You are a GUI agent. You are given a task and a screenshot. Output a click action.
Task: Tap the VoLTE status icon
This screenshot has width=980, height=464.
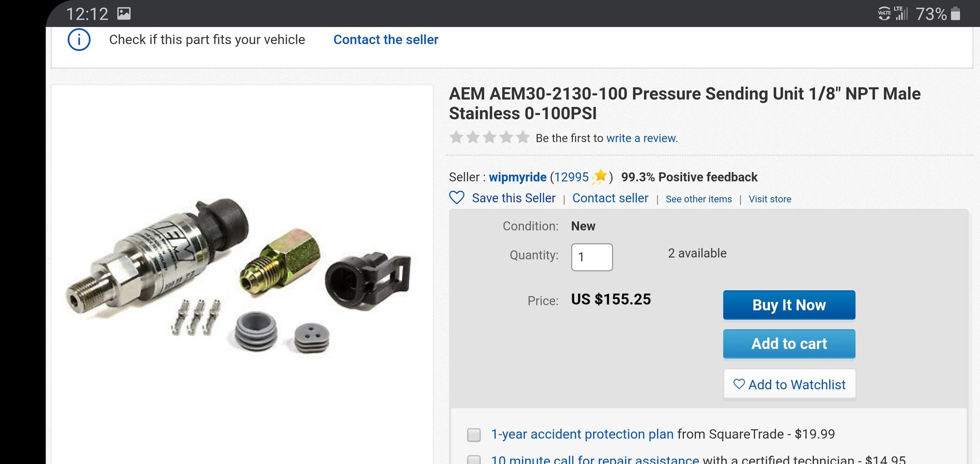884,13
